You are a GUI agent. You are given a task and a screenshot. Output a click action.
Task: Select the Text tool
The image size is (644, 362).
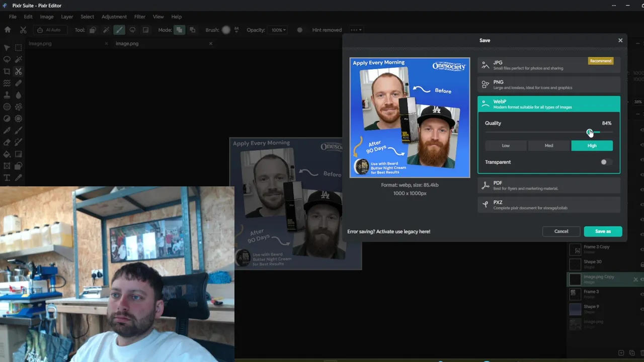(7, 178)
